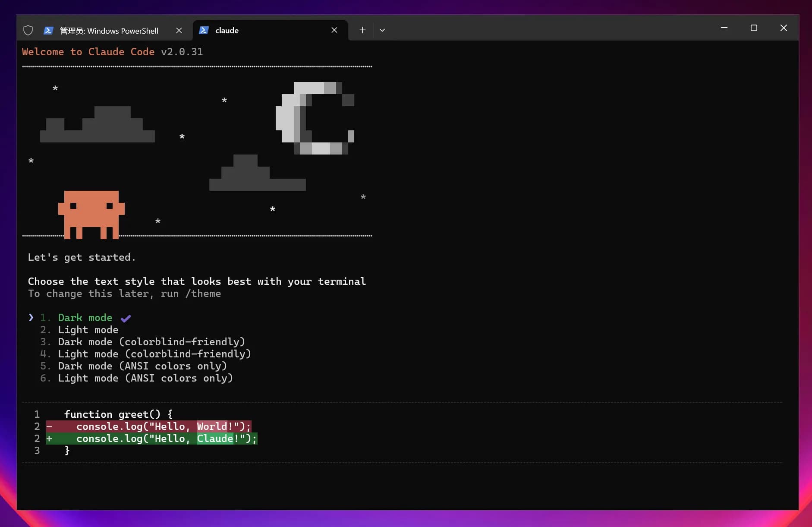Click the admin shield icon in tab bar
This screenshot has height=527, width=812.
pyautogui.click(x=28, y=30)
